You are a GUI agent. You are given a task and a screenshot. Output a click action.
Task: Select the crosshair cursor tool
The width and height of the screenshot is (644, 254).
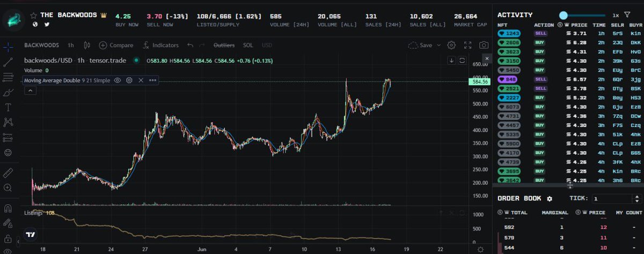[x=8, y=47]
